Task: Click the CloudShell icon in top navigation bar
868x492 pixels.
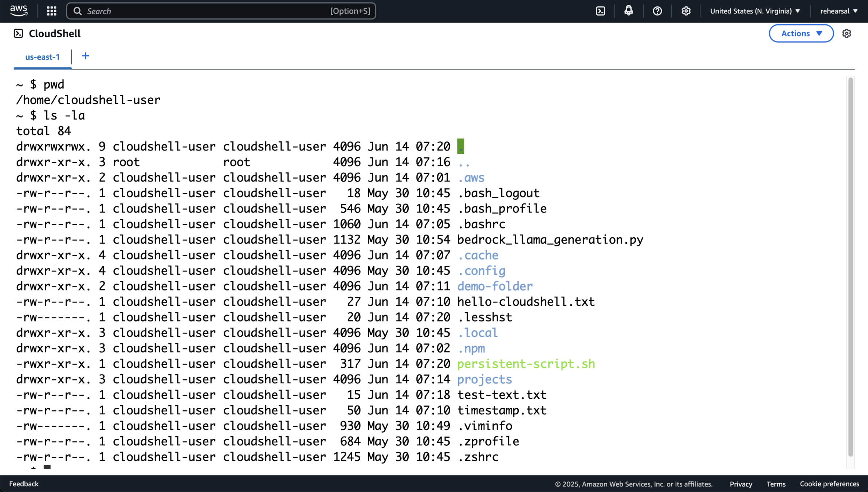Action: pos(600,11)
